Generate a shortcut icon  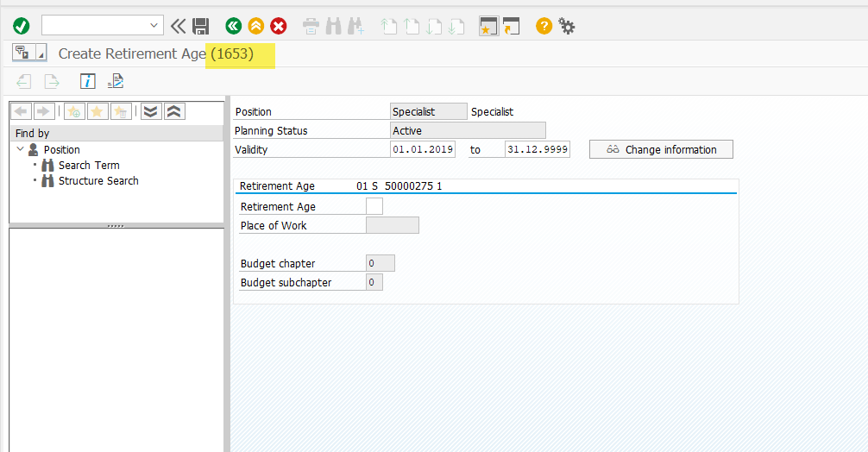coord(511,26)
